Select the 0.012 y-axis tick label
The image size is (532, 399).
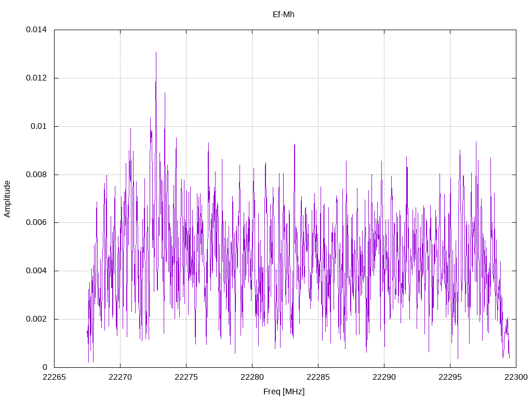pyautogui.click(x=36, y=78)
